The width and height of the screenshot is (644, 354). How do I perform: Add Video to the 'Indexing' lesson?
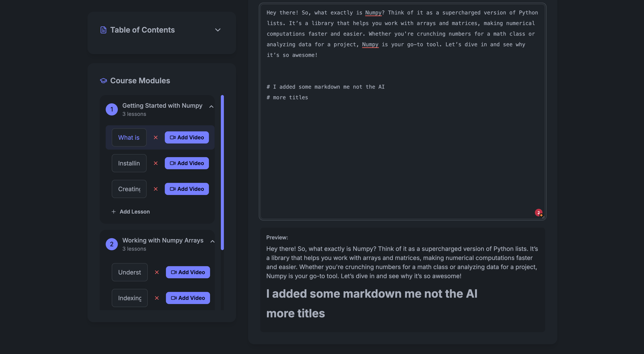tap(188, 298)
